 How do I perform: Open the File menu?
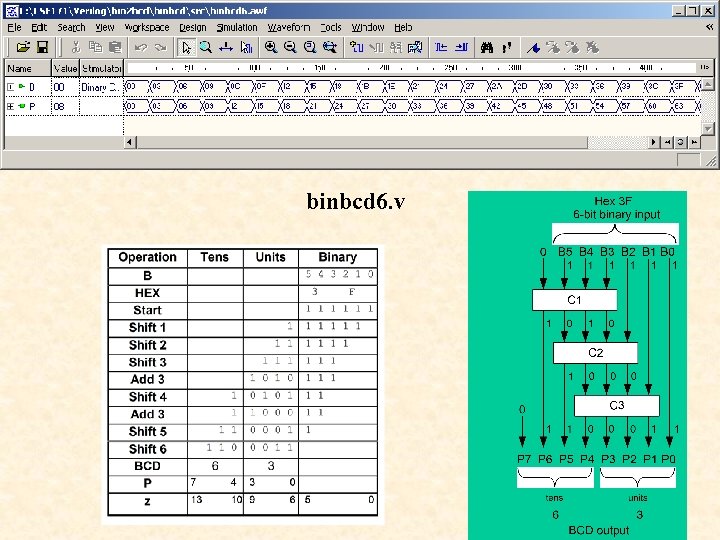pyautogui.click(x=14, y=28)
